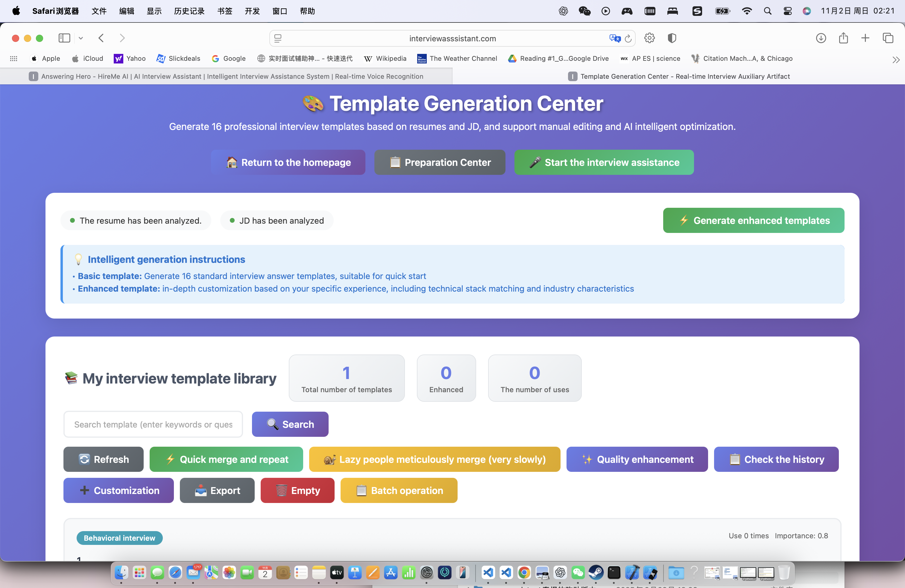Open the download manager in Safari toolbar
The width and height of the screenshot is (905, 588).
point(821,38)
